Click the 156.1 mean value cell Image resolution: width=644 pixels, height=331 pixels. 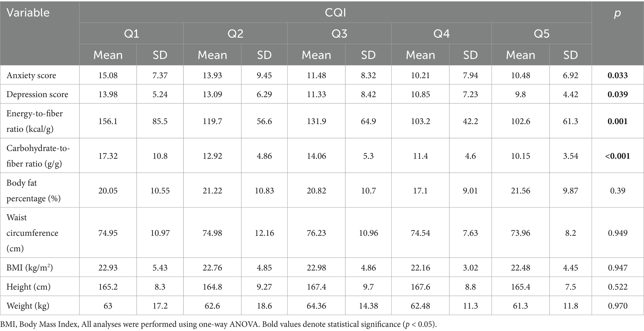[x=108, y=121]
